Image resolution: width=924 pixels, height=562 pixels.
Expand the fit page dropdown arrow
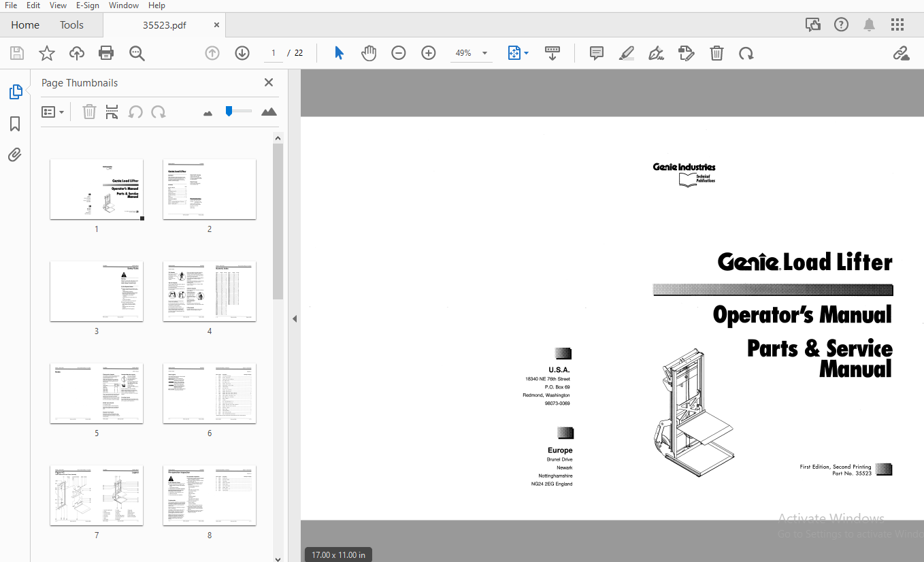coord(527,53)
